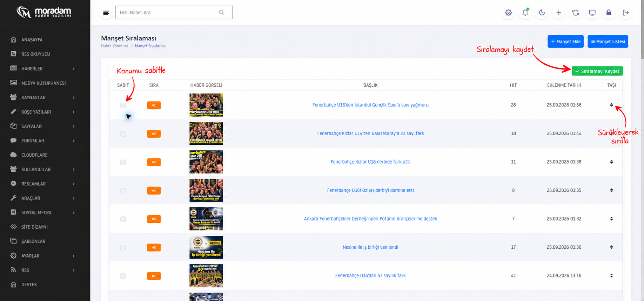
Task: Click the page vertical scrollbar
Action: pos(642,30)
